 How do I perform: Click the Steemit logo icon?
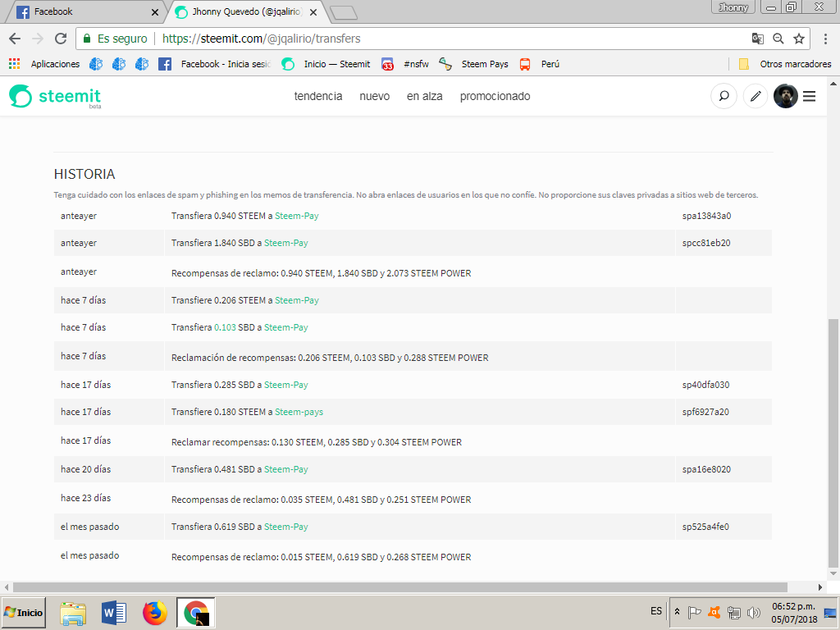[21, 96]
